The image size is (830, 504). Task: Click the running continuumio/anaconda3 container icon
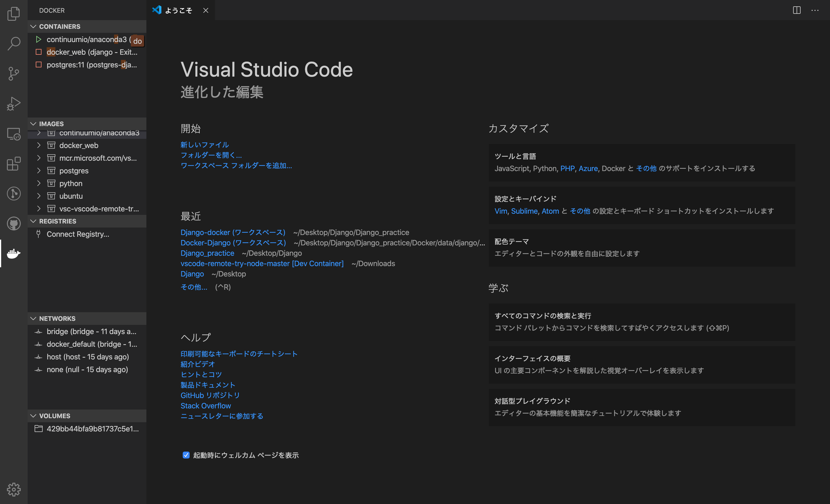38,39
